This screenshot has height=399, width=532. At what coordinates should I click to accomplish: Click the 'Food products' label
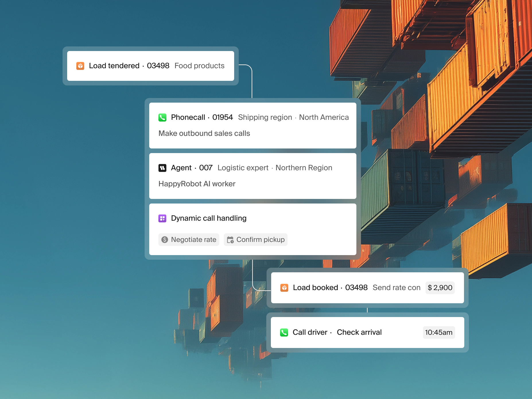pyautogui.click(x=199, y=66)
